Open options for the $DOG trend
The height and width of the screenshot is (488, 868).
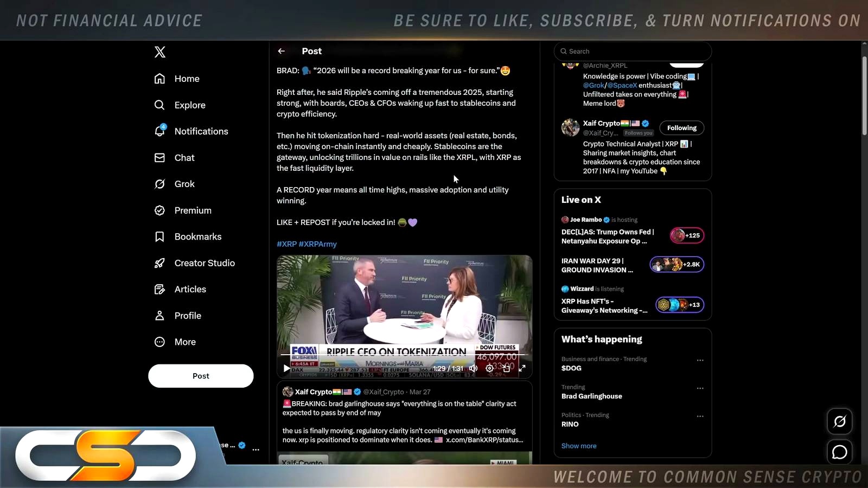[x=700, y=360]
